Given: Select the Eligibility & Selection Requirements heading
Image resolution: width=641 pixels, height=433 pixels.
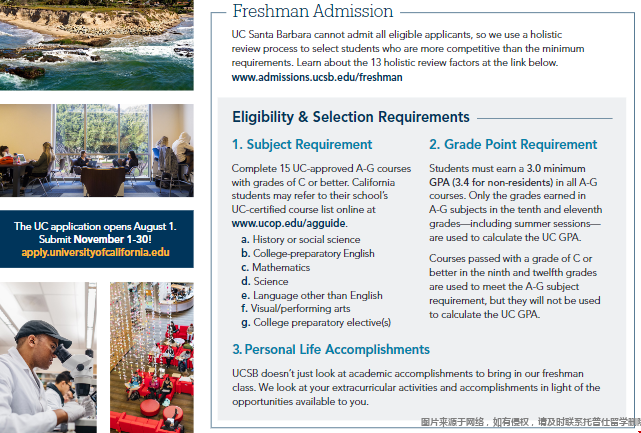Looking at the screenshot, I should pos(350,117).
